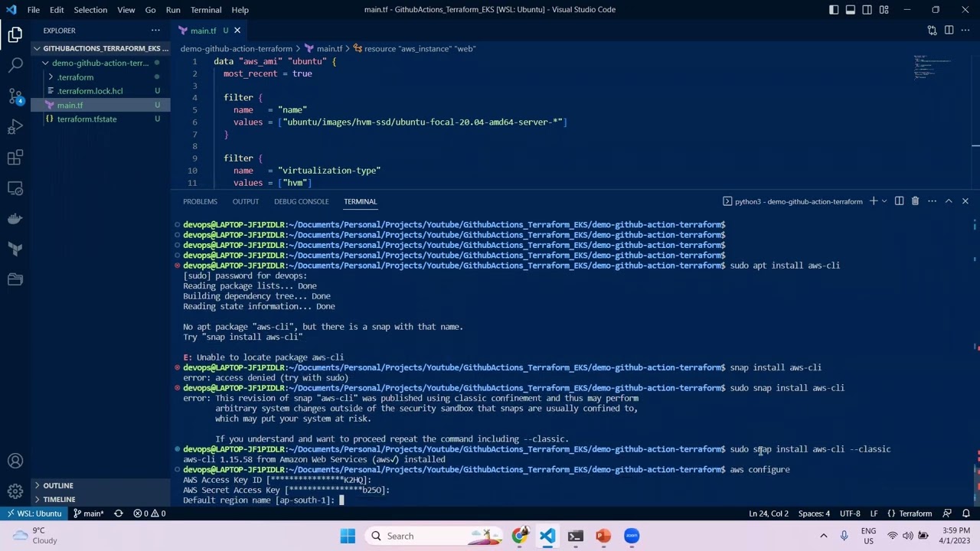
Task: Open the Edit menu
Action: point(57,10)
